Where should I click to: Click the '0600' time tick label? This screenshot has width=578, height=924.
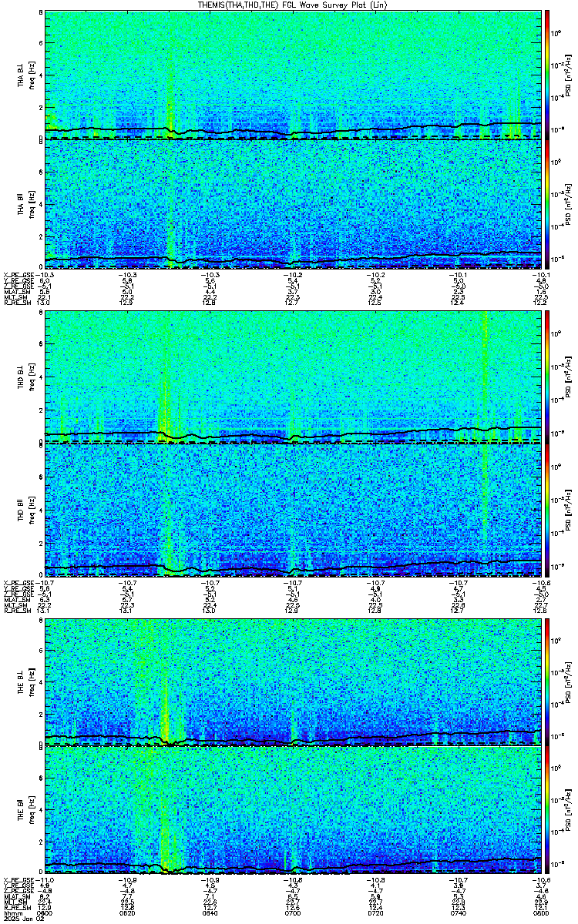(x=45, y=913)
